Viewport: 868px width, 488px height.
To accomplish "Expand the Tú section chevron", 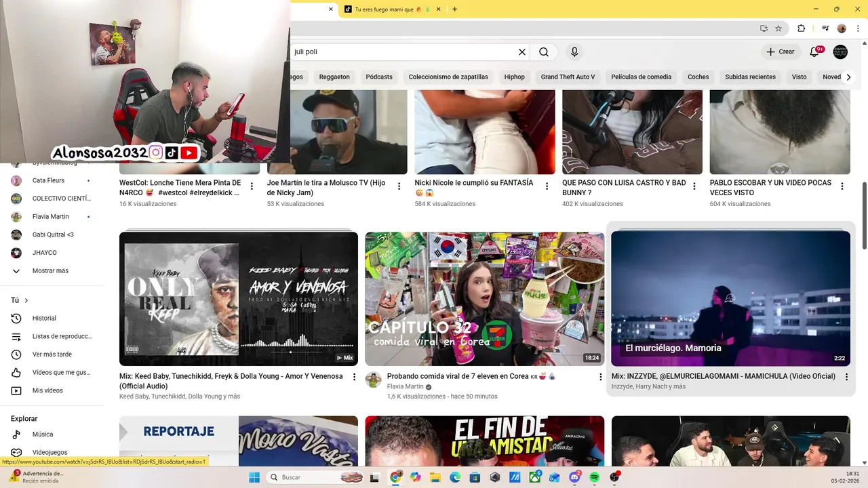I will click(x=26, y=300).
